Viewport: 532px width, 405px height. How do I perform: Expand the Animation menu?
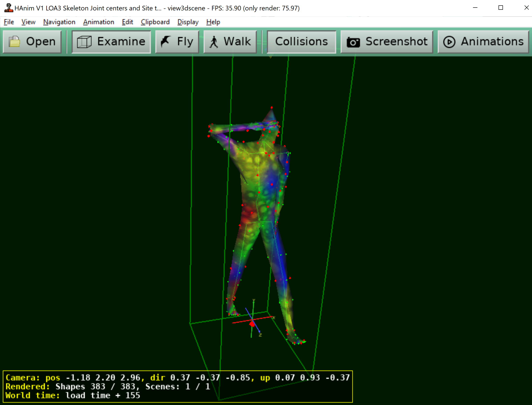tap(98, 22)
